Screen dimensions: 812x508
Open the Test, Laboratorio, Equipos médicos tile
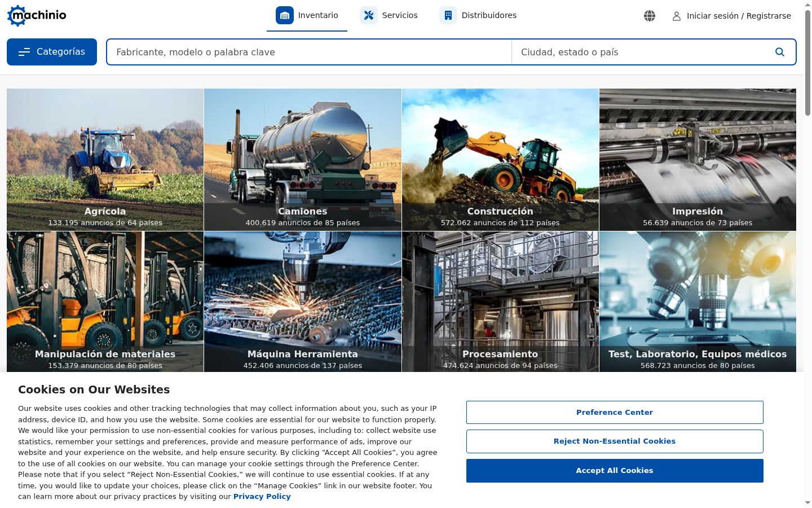698,301
